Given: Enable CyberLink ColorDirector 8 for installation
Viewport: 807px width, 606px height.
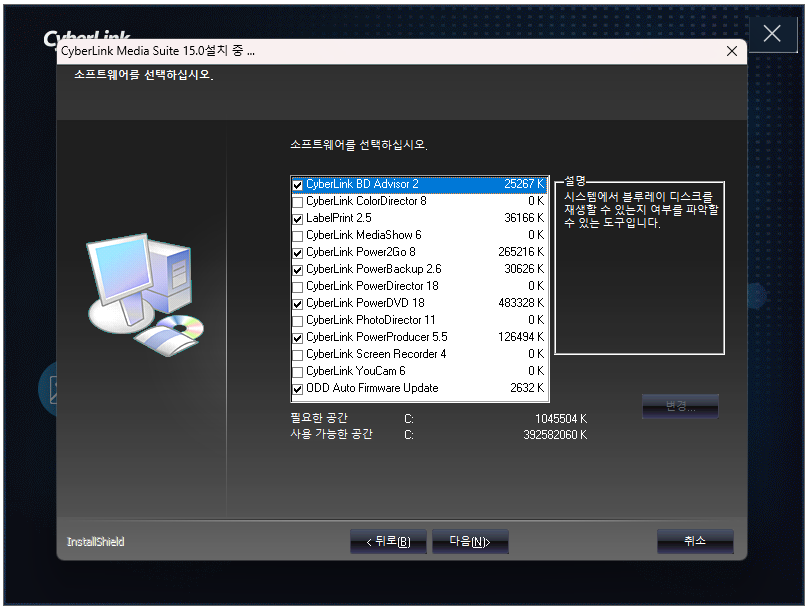Looking at the screenshot, I should (296, 202).
